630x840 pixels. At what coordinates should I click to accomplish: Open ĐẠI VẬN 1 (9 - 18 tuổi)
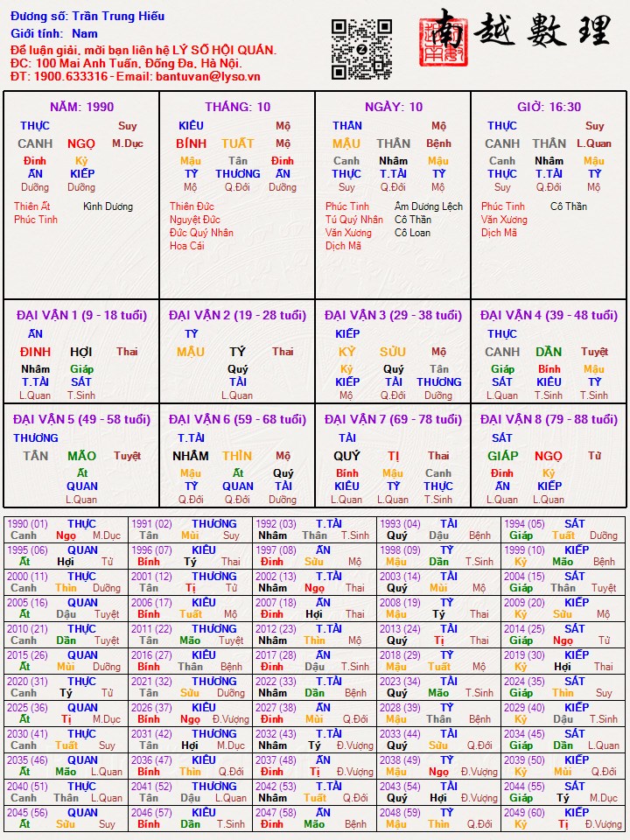81,315
